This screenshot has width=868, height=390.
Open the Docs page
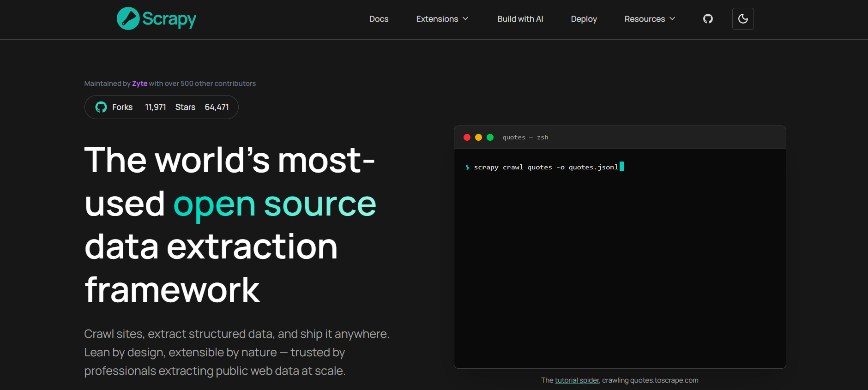pos(379,19)
